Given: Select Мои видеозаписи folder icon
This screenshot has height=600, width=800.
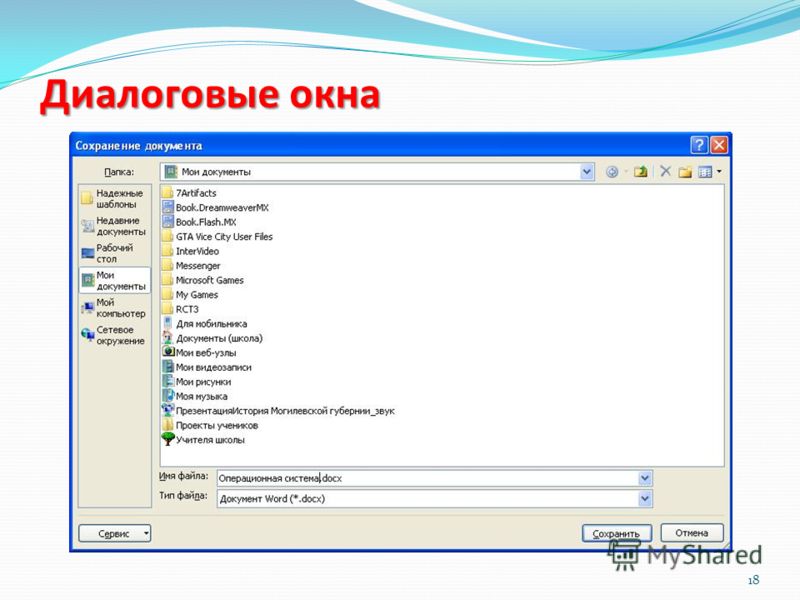Looking at the screenshot, I should coord(167,367).
